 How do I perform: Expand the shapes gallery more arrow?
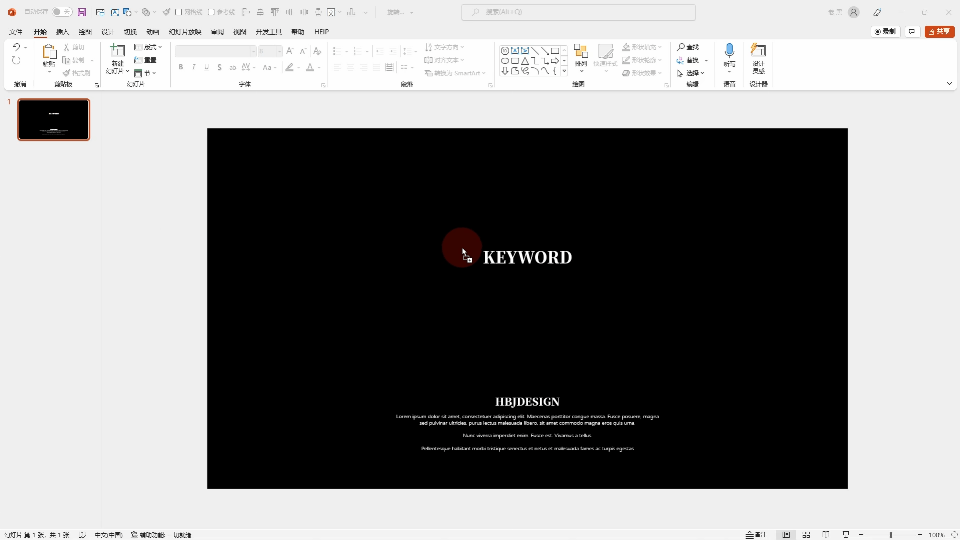(x=564, y=71)
